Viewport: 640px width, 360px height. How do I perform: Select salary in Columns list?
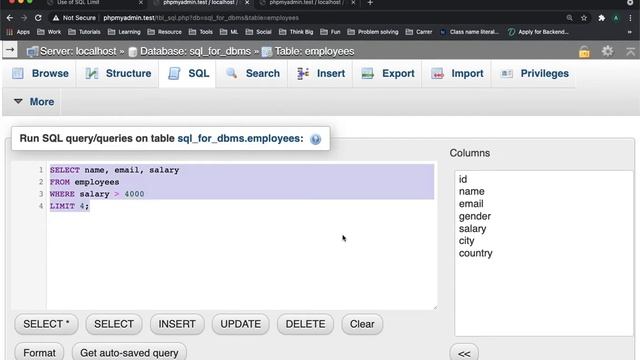tap(472, 229)
